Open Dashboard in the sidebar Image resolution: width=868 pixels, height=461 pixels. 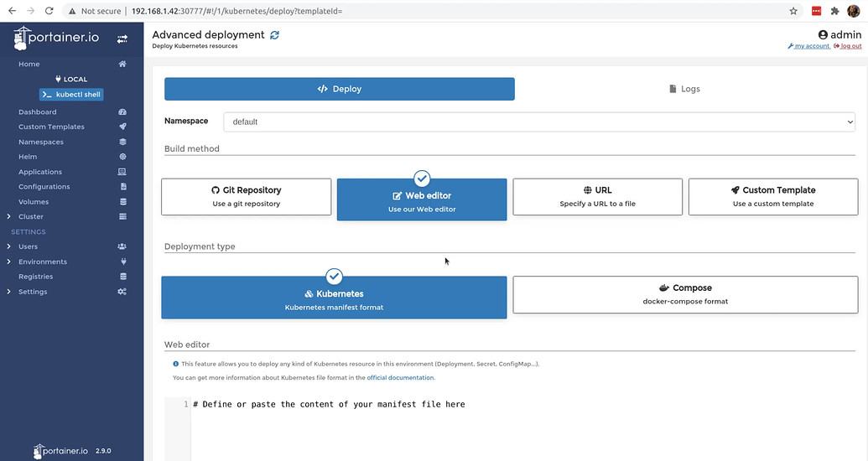[37, 111]
